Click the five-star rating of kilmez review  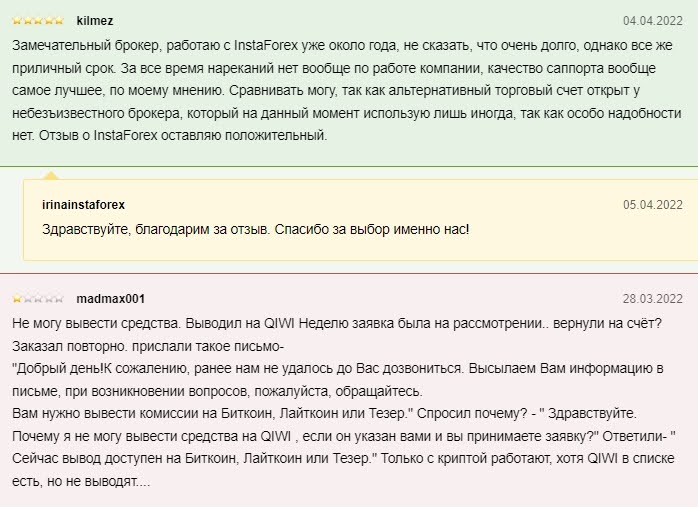pyautogui.click(x=38, y=20)
